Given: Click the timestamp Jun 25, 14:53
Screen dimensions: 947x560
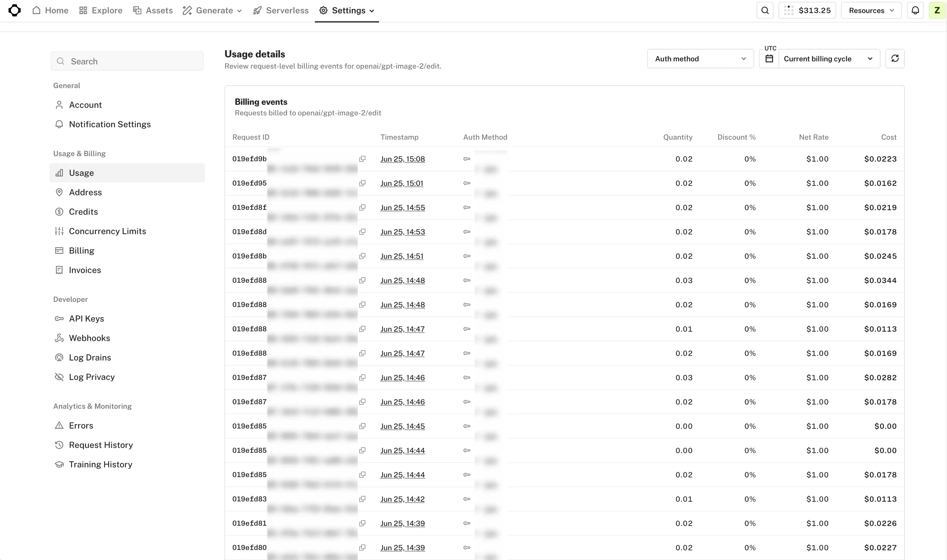Looking at the screenshot, I should click(402, 232).
